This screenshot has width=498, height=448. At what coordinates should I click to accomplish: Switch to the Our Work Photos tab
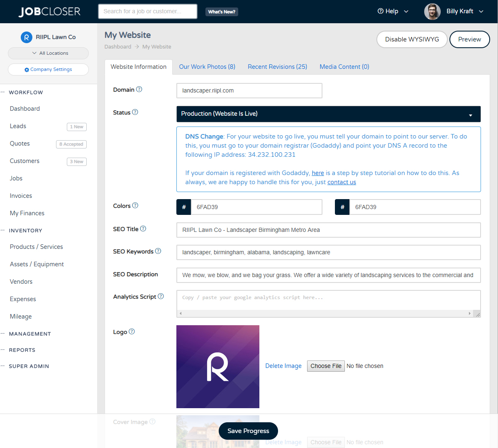[x=207, y=67]
